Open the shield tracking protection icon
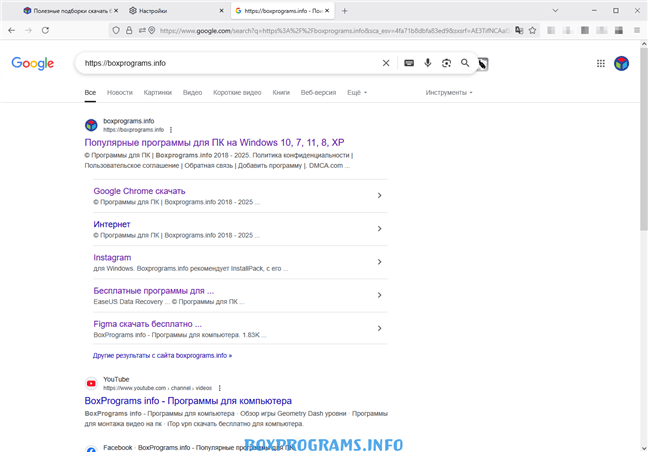The image size is (648, 452). click(116, 30)
